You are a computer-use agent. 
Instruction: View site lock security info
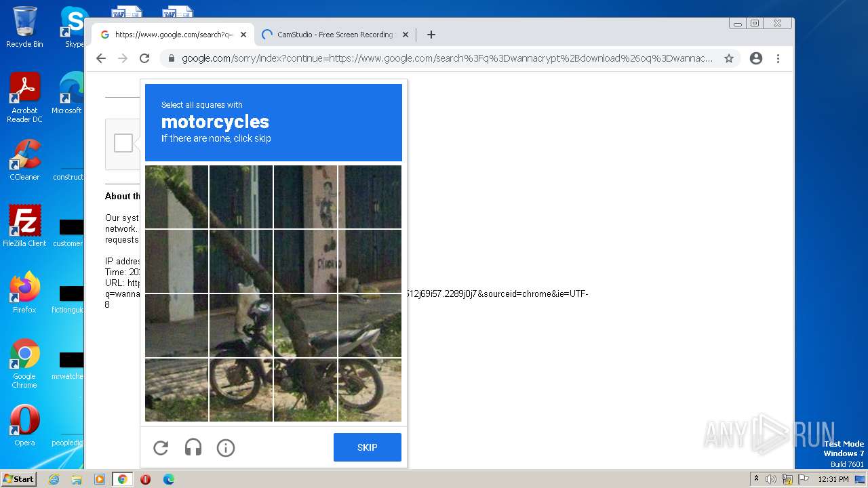click(171, 58)
